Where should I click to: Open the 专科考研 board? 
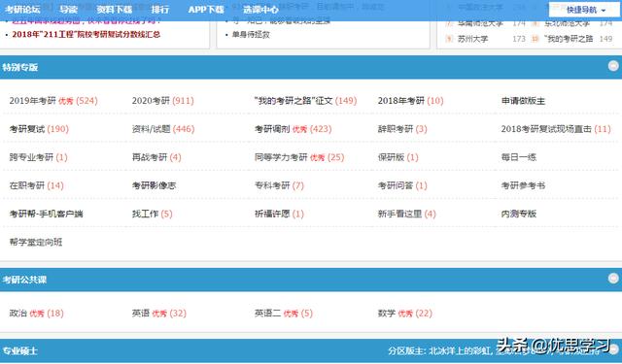[x=272, y=185]
